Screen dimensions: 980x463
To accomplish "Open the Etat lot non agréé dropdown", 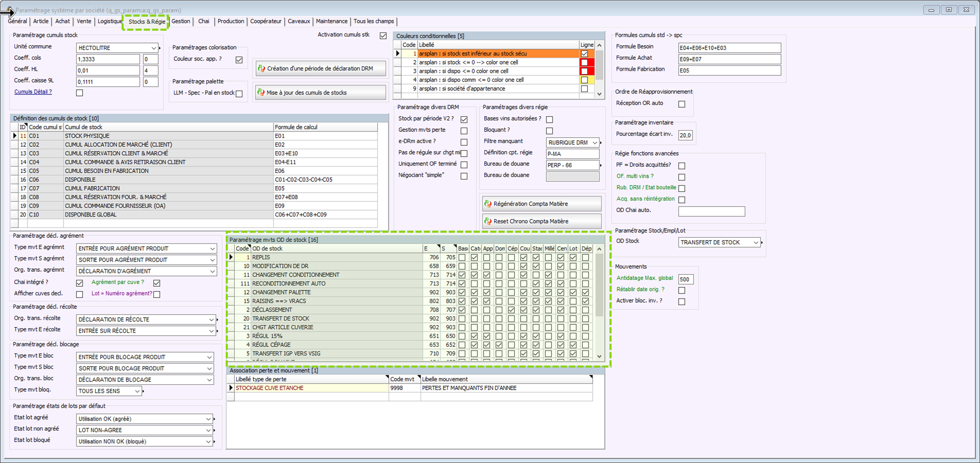I will (208, 430).
